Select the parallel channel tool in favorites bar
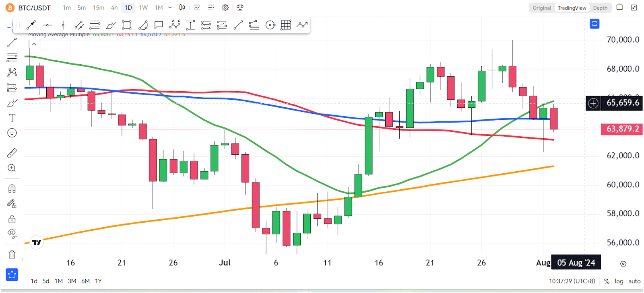The width and height of the screenshot is (644, 293). click(x=79, y=25)
